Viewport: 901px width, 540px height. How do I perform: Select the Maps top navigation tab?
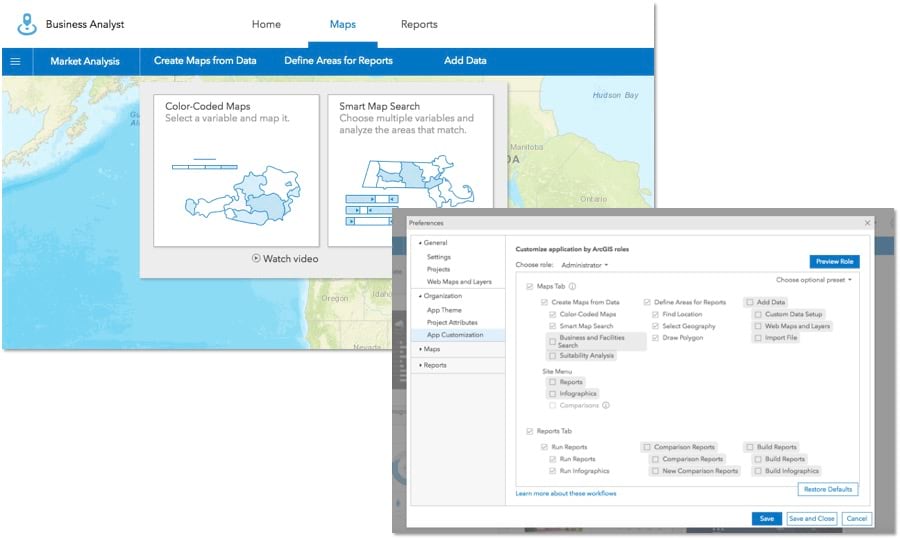pos(342,24)
